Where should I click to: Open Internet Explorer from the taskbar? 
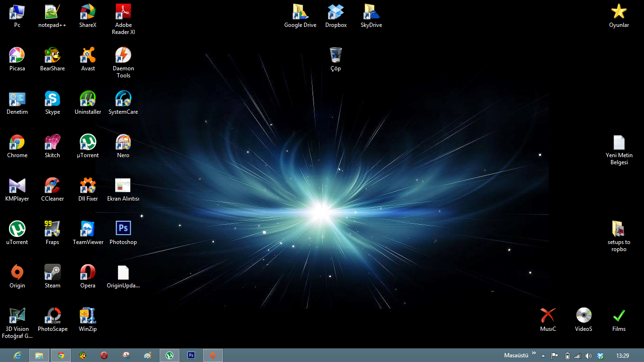coord(17,355)
